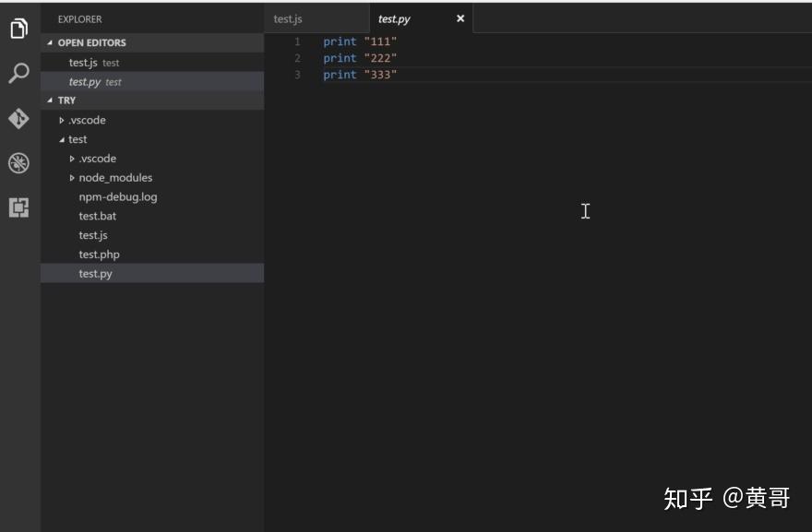This screenshot has height=532, width=812.
Task: Open the Extensions view icon
Action: click(x=19, y=204)
